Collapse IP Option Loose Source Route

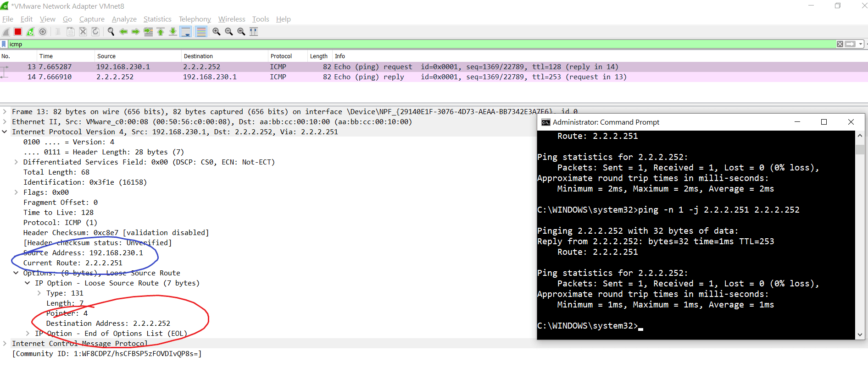[x=28, y=283]
